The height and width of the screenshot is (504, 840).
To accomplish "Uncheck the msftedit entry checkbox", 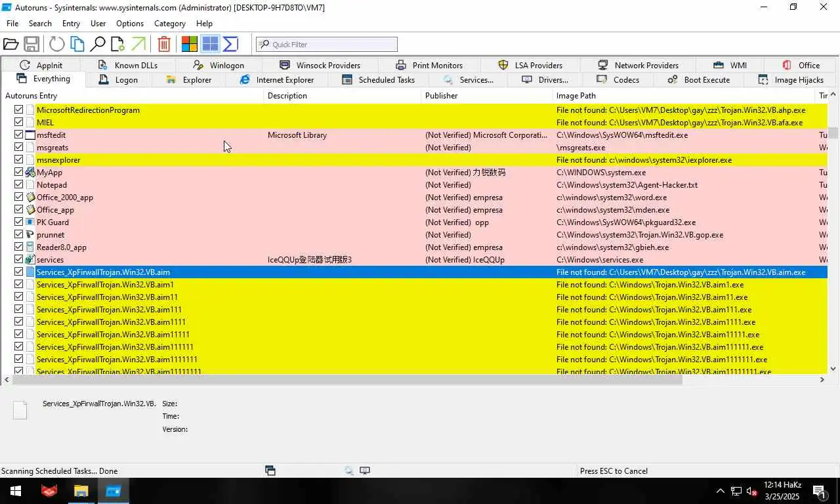I will pyautogui.click(x=18, y=135).
